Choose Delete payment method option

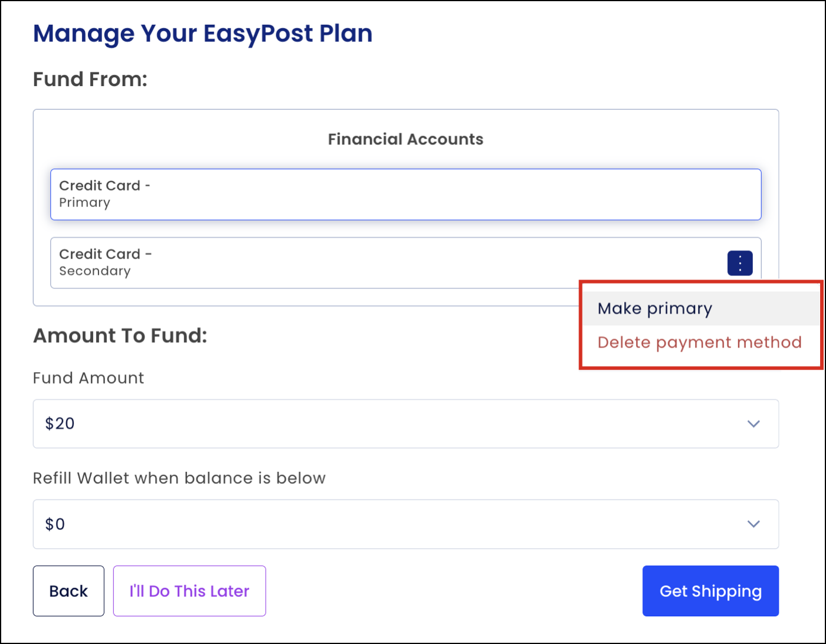(699, 342)
